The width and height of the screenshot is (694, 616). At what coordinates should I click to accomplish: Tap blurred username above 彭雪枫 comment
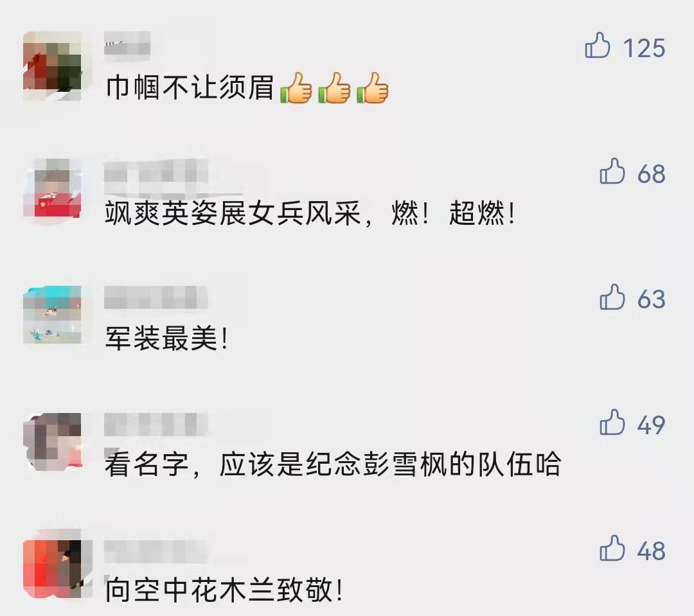156,424
